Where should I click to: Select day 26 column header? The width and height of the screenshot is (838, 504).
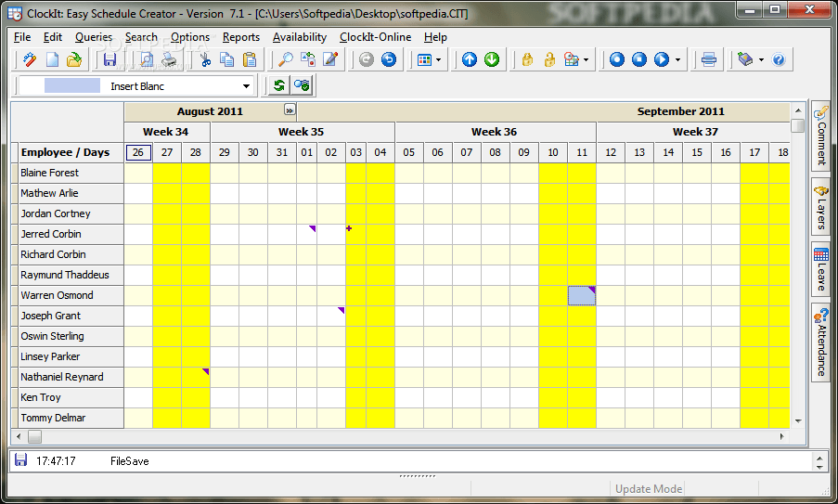(138, 152)
